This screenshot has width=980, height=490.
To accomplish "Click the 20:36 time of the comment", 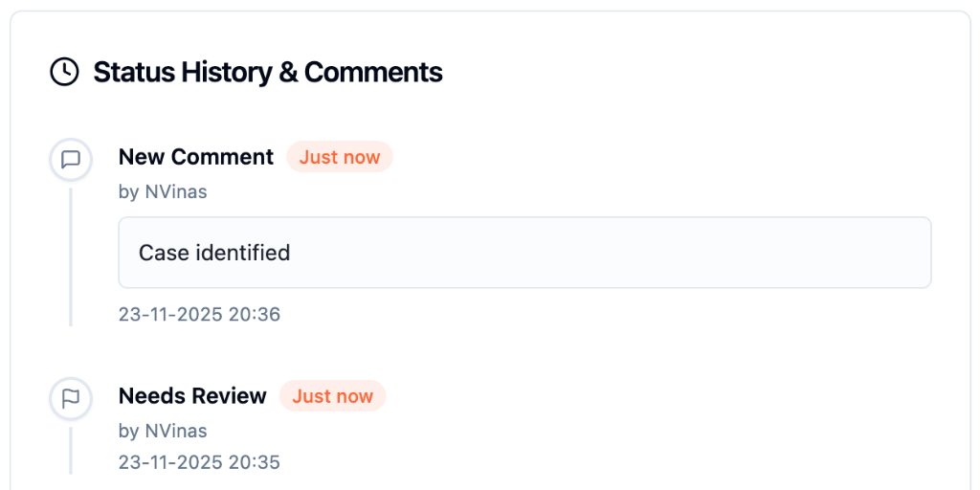I will click(x=255, y=314).
